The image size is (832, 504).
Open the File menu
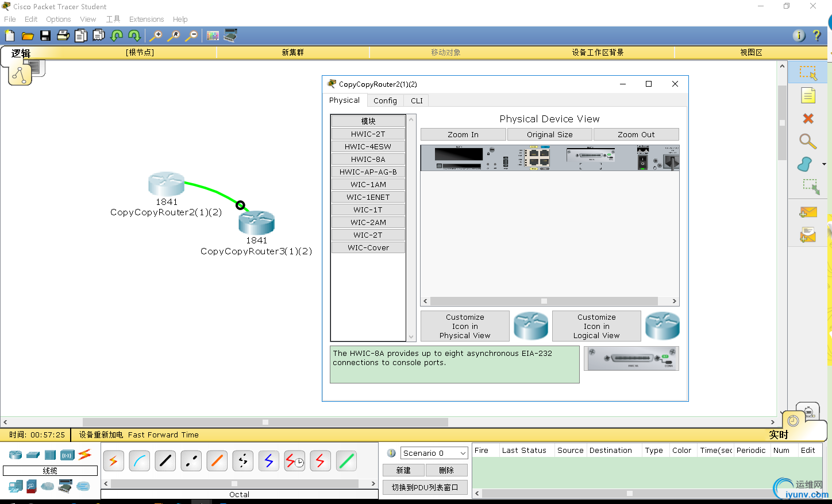tap(10, 19)
